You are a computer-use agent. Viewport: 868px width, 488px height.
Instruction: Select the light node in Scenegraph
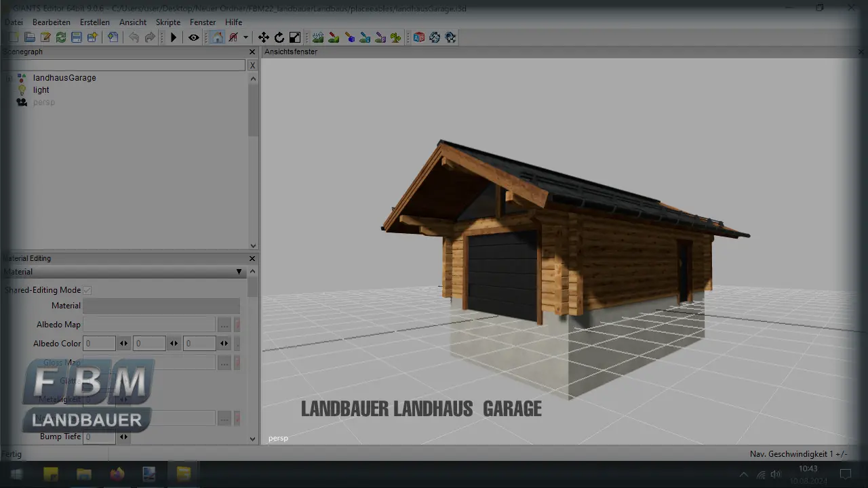pyautogui.click(x=41, y=90)
